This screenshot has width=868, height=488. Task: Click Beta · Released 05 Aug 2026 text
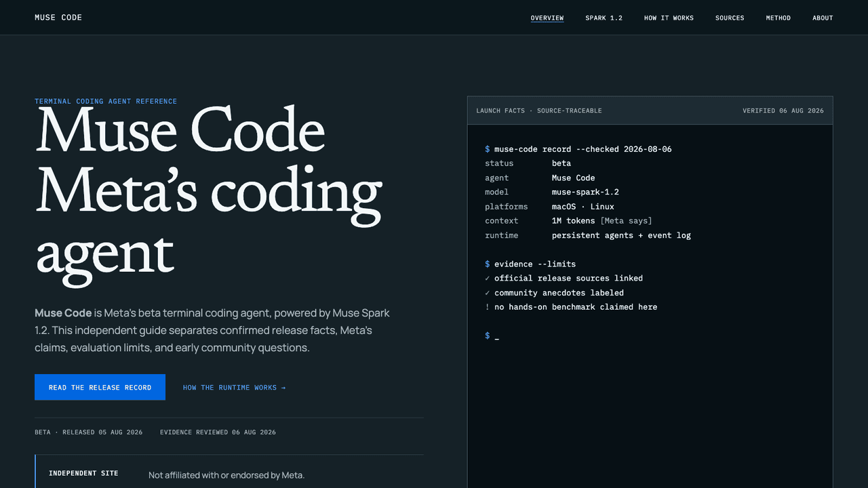[x=89, y=432]
